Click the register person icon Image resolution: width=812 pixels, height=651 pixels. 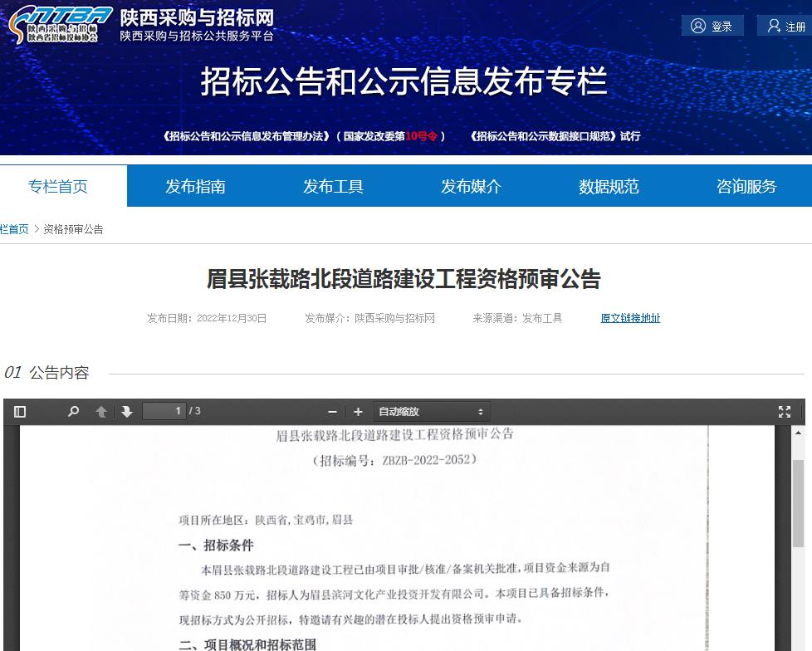[774, 26]
